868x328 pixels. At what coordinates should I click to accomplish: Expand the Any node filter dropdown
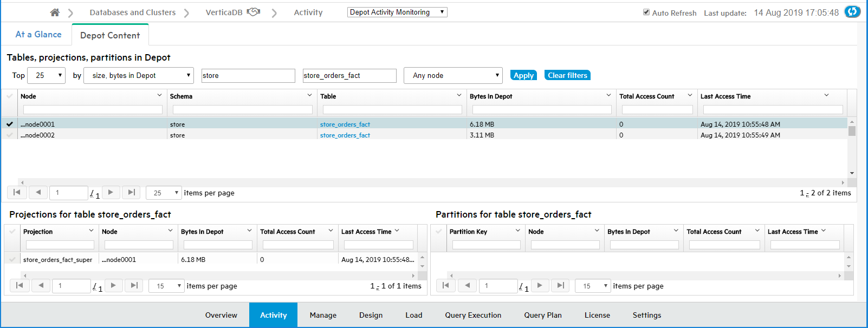pyautogui.click(x=453, y=76)
